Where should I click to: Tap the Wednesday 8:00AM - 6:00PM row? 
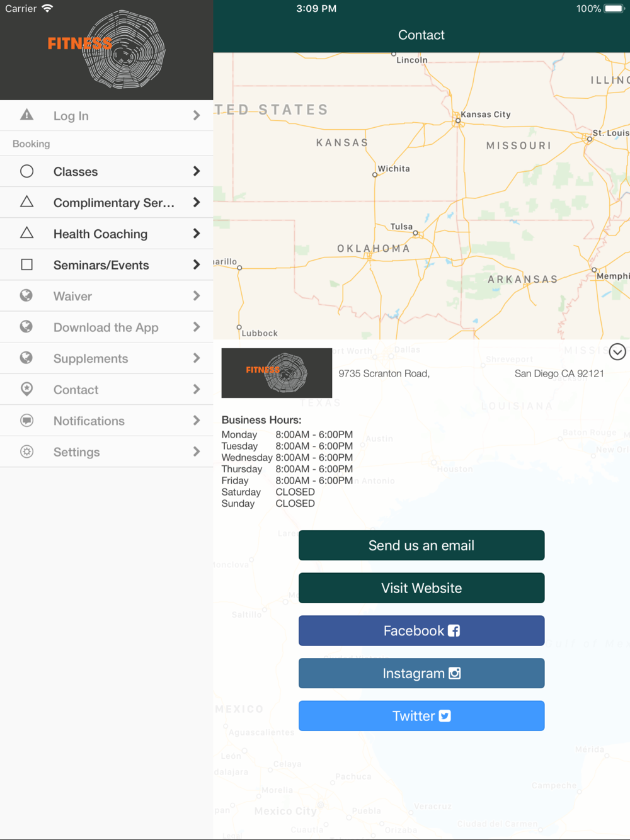pyautogui.click(x=287, y=458)
